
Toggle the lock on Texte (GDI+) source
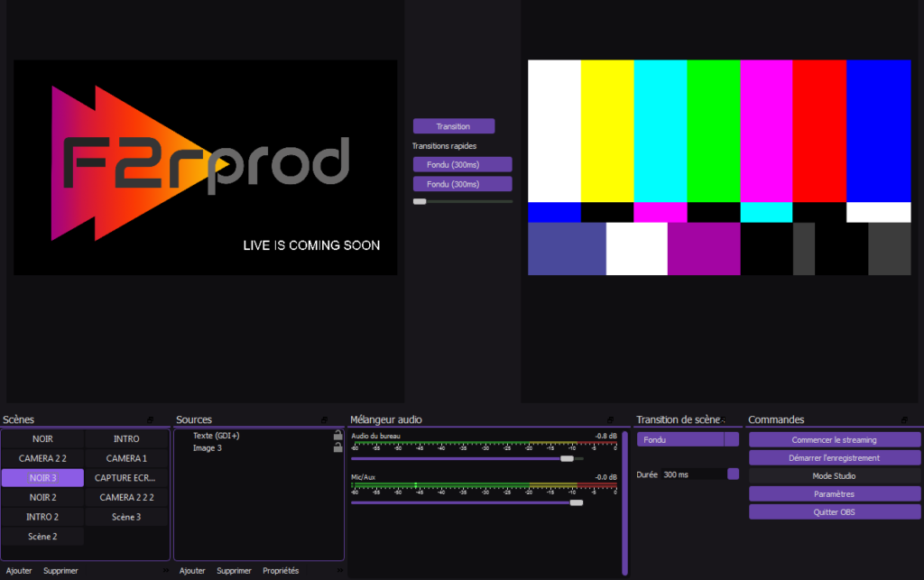click(337, 435)
